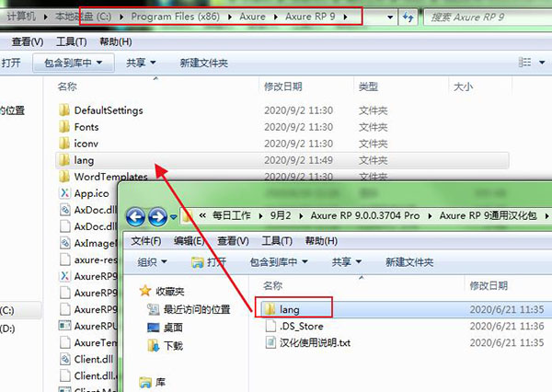Click the lang date 2020/9/2 11:49
This screenshot has width=552, height=392.
[298, 160]
